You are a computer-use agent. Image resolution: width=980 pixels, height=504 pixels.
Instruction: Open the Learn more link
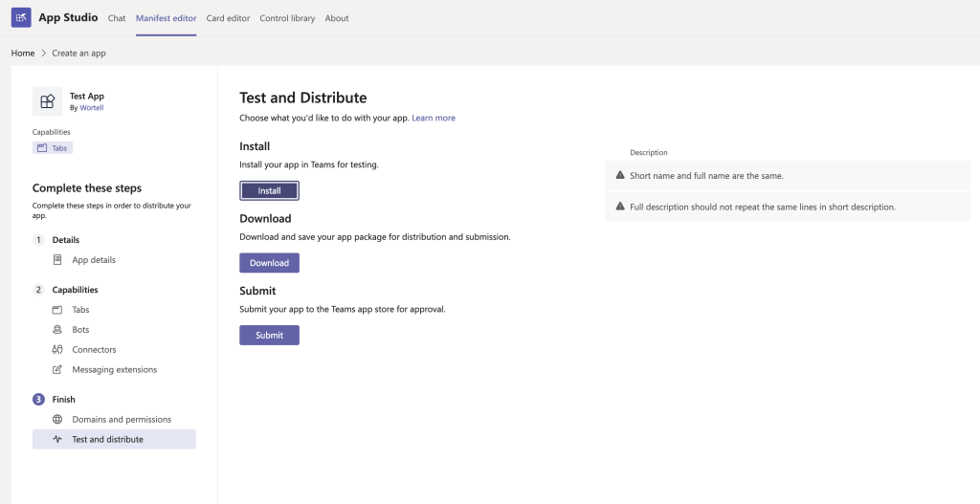coord(434,119)
